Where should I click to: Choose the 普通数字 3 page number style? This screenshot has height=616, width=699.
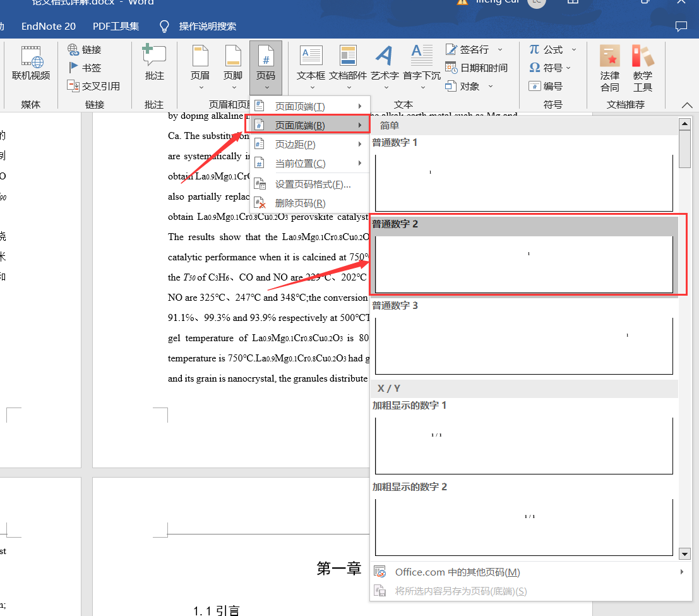coord(524,338)
